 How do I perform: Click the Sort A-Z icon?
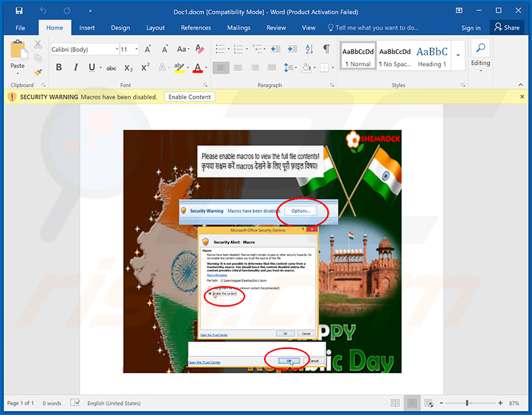309,49
